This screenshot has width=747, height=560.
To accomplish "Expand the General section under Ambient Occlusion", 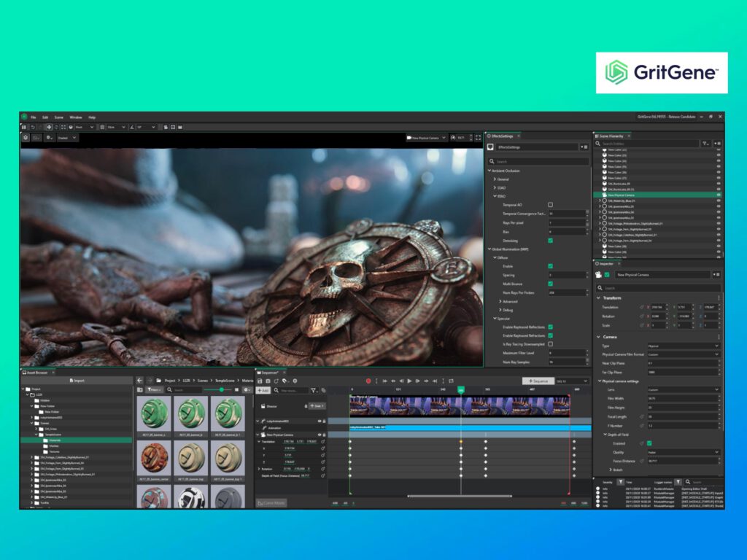I will click(495, 179).
